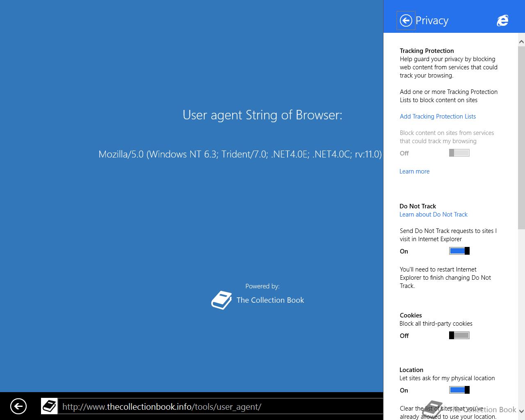Click 'Send Do Not Track requests' description
525x420 pixels.
[448, 235]
